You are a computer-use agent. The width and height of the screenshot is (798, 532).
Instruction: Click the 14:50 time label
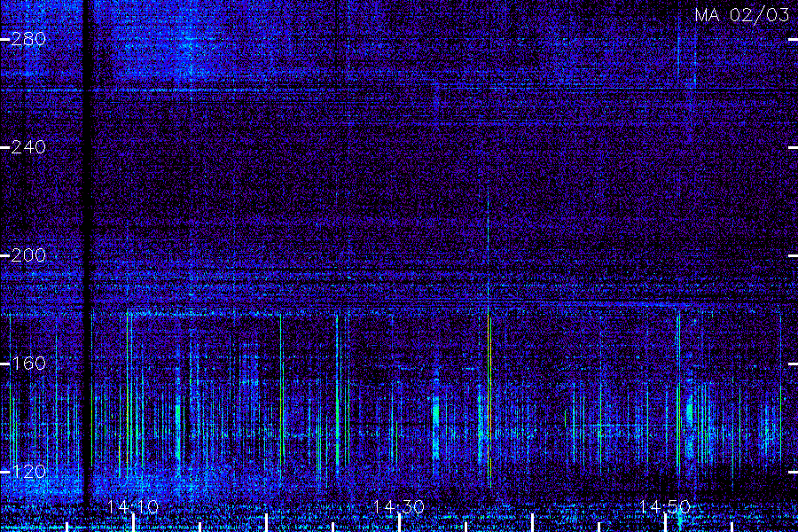665,507
